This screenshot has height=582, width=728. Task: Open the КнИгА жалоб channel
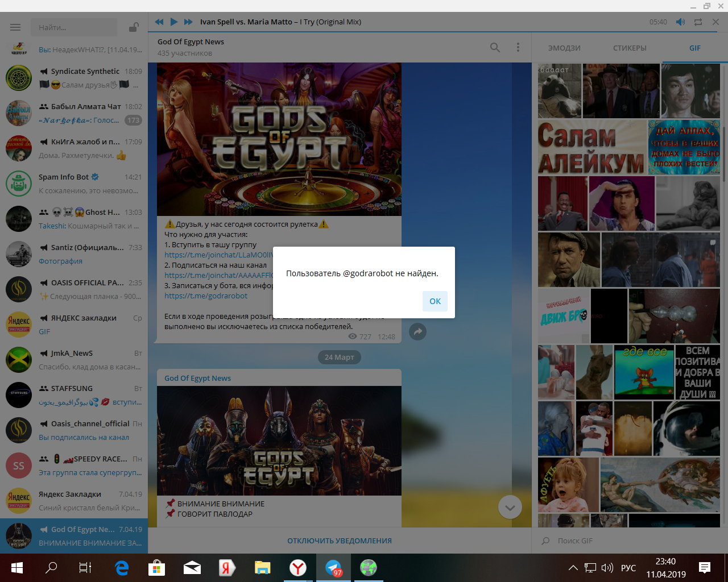pyautogui.click(x=74, y=148)
